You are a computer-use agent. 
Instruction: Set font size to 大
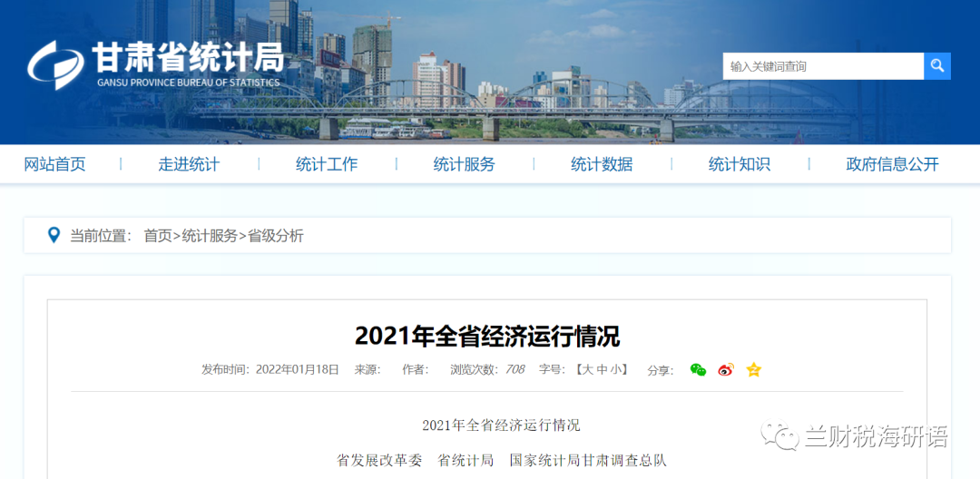pos(587,370)
